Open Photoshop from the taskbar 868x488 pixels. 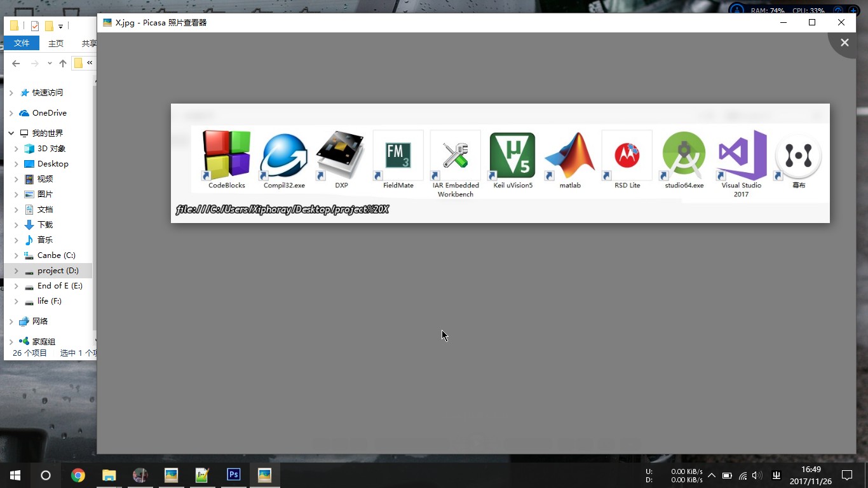[234, 475]
